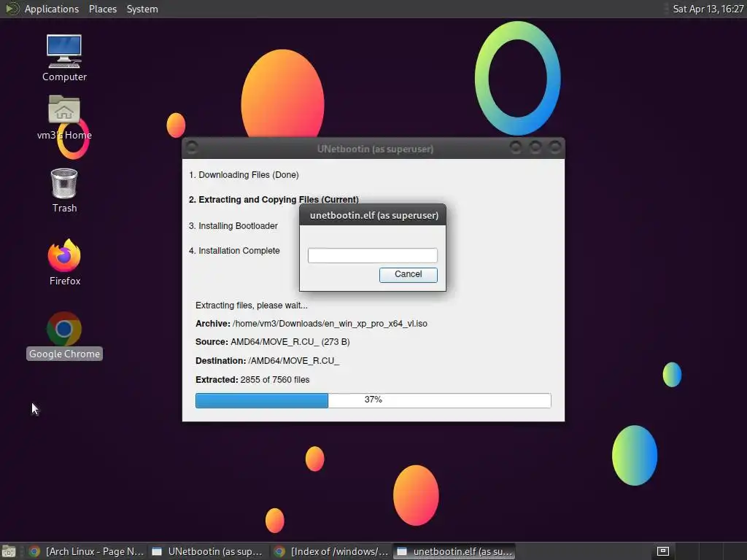Click the 37% extraction progress bar
The width and height of the screenshot is (747, 560).
373,400
